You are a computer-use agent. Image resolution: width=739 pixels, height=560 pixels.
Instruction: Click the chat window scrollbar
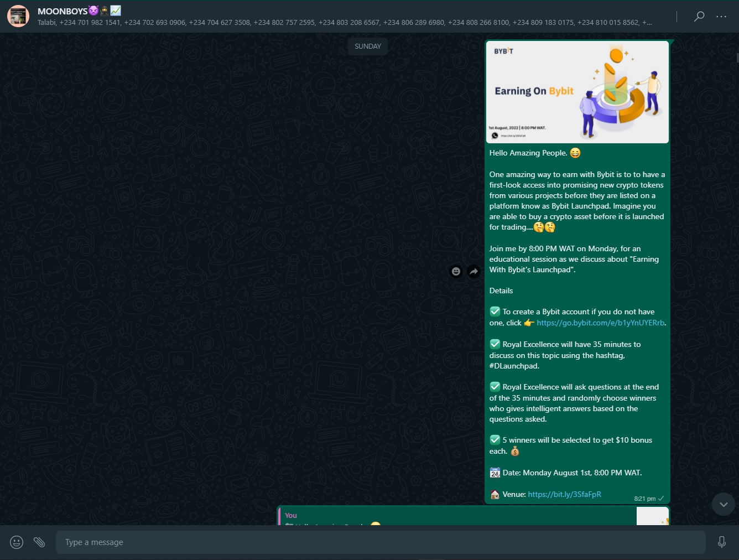pyautogui.click(x=737, y=58)
